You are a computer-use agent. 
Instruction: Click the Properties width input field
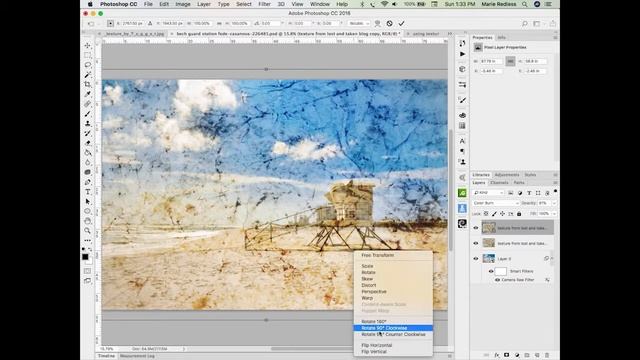(491, 61)
